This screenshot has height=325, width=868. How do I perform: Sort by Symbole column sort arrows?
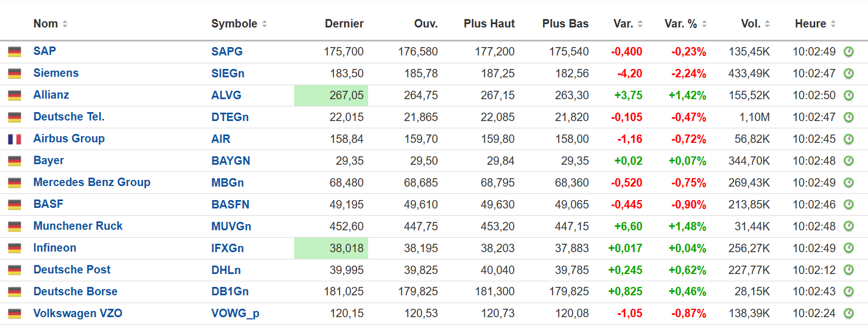(264, 24)
